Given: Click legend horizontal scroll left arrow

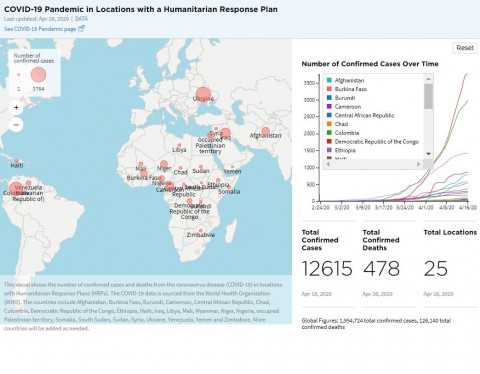Looking at the screenshot, I should pyautogui.click(x=328, y=164).
